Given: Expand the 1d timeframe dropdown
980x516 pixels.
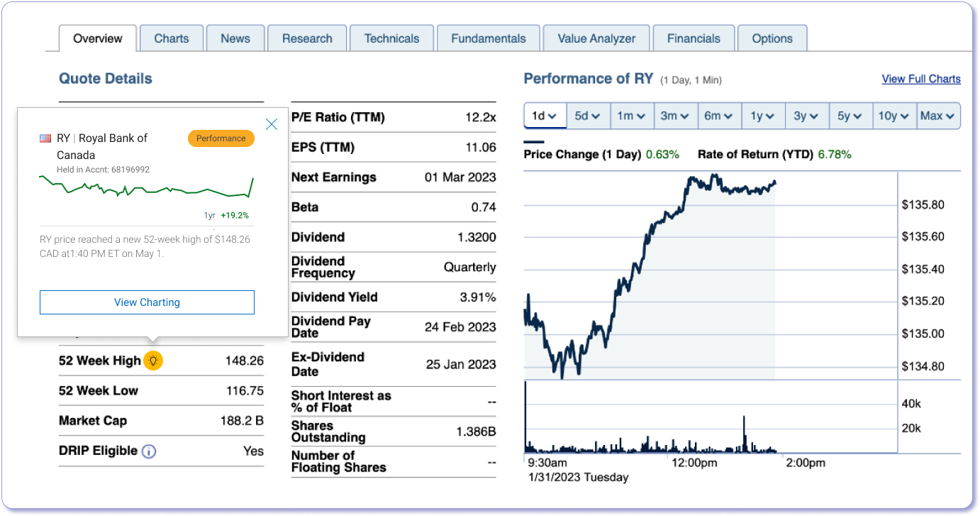Looking at the screenshot, I should tap(545, 116).
